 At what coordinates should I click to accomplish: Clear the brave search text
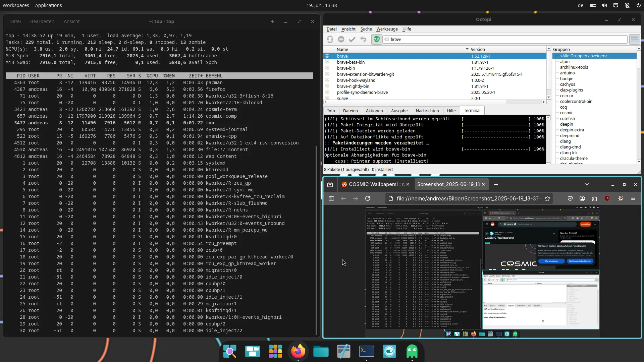[387, 40]
